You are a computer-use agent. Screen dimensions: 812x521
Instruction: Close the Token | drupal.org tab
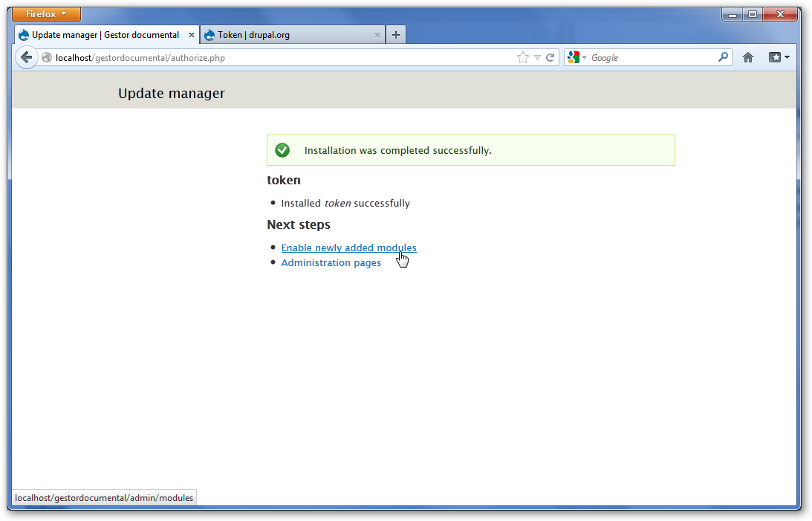[x=377, y=35]
